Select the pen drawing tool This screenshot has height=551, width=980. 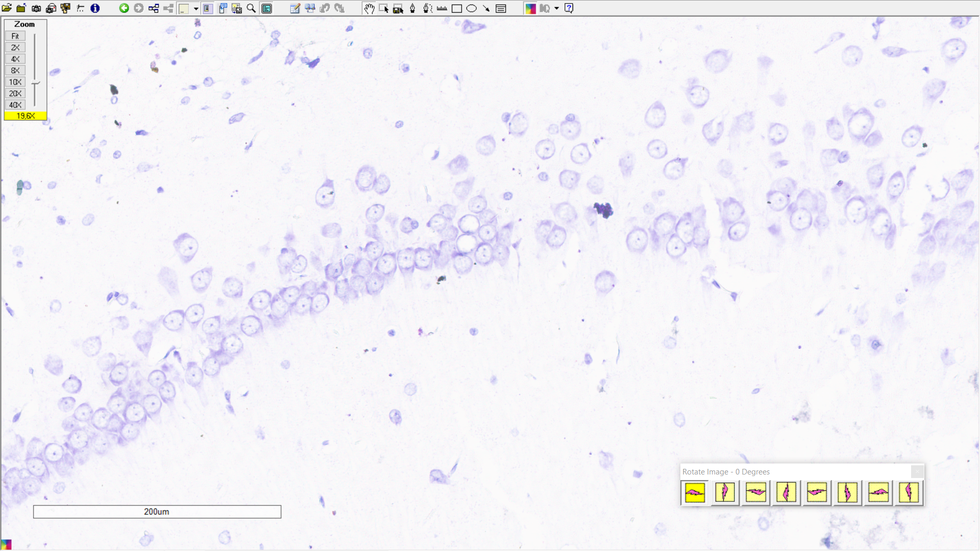(x=412, y=8)
